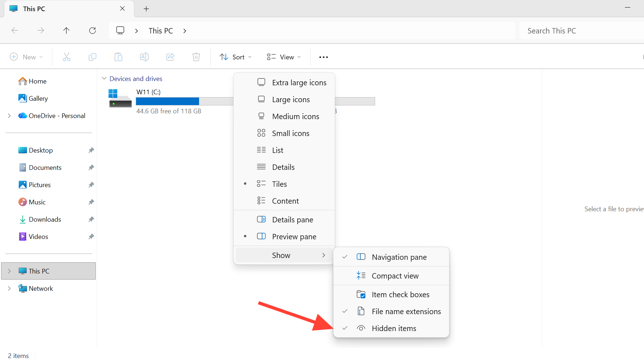Refresh the current folder view
The image size is (644, 362).
(x=93, y=31)
